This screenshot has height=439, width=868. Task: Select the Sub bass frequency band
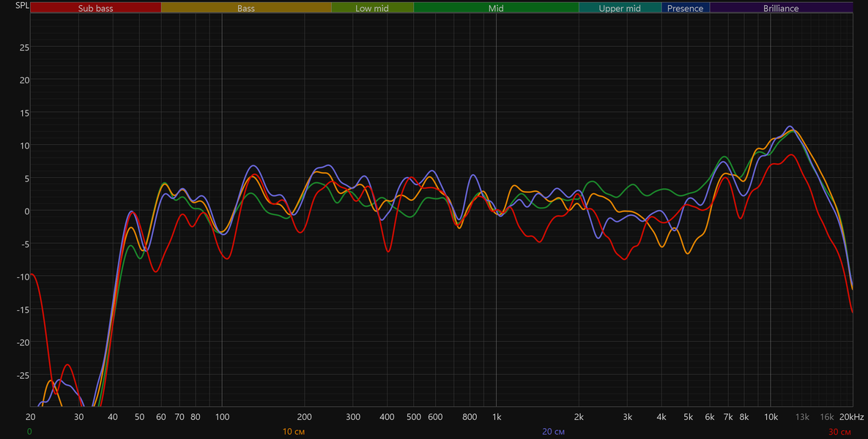point(96,8)
